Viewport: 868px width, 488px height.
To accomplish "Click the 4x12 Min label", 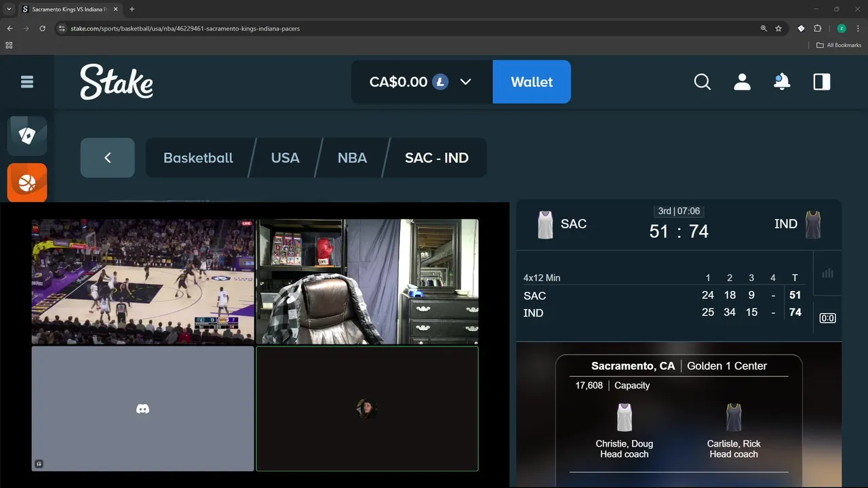I will pos(542,278).
